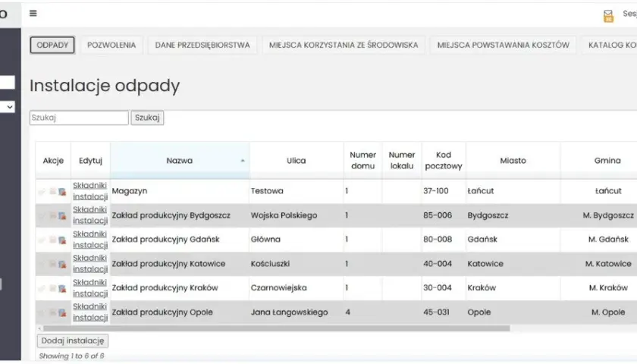
Task: Open Składniki instalacji for Zakład produkcyjny Gdańsk
Action: [x=90, y=240]
